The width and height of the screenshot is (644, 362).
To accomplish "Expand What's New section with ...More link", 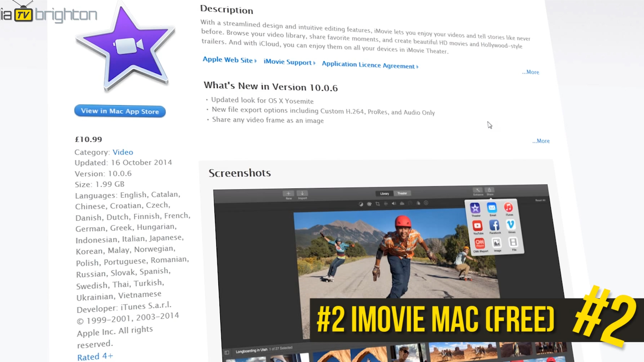I will [541, 141].
